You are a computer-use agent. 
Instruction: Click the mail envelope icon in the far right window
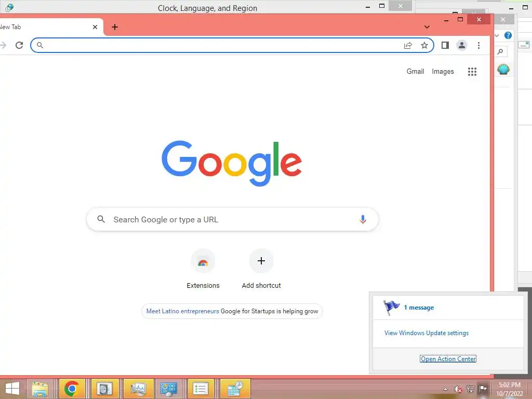point(524,45)
